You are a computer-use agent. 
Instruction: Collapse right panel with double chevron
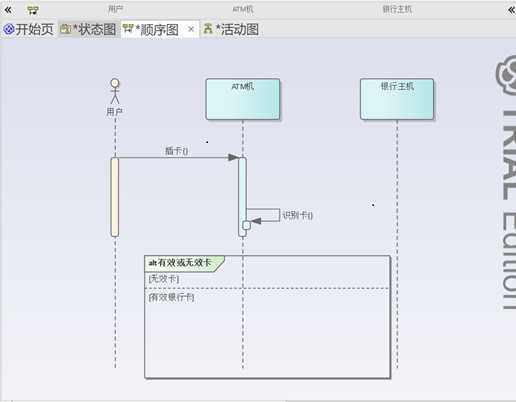tap(511, 10)
